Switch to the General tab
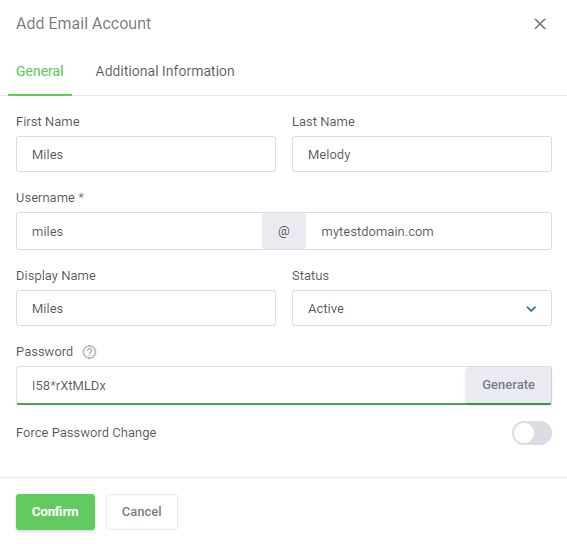Image resolution: width=567 pixels, height=544 pixels. 40,71
